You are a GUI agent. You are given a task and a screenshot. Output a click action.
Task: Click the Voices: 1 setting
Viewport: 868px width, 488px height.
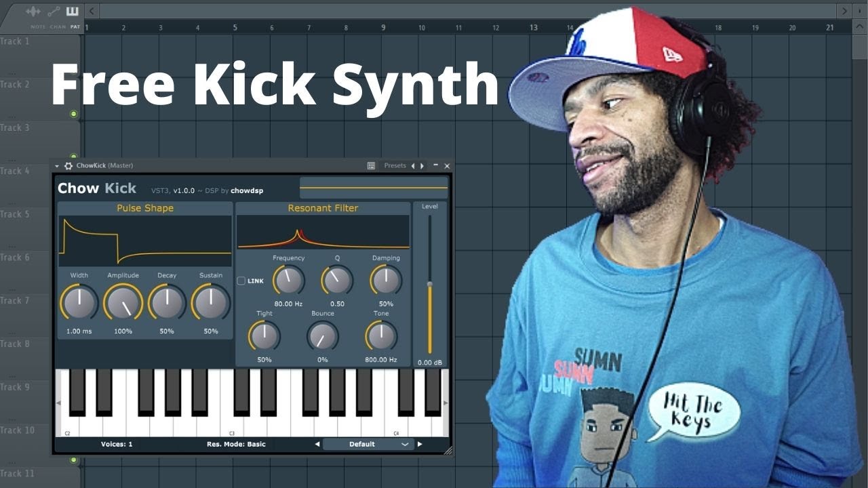[x=117, y=444]
